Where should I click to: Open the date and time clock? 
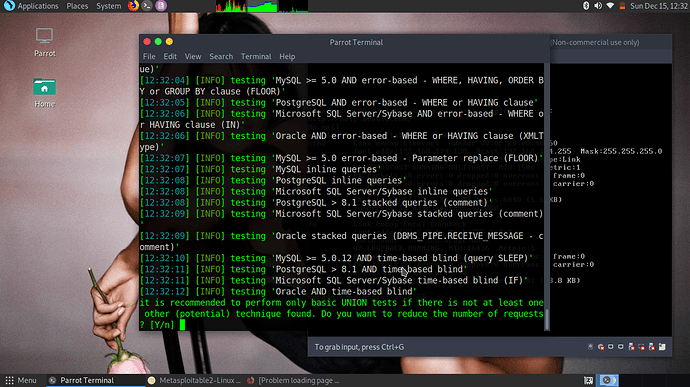click(658, 6)
